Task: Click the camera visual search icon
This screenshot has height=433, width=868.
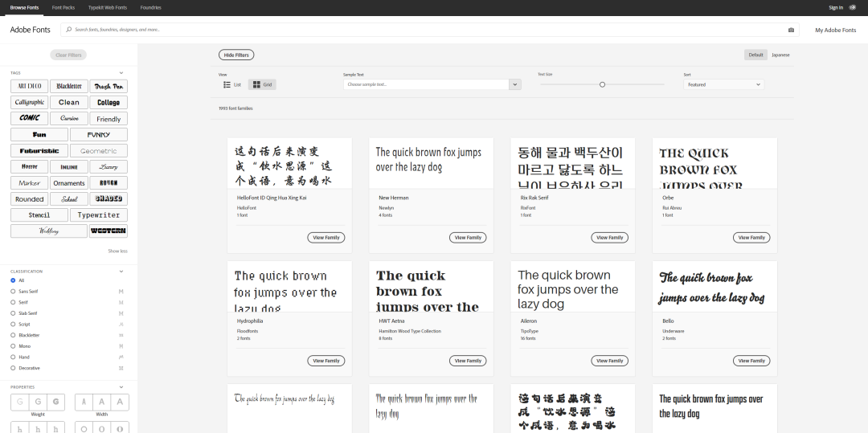Action: [x=791, y=30]
